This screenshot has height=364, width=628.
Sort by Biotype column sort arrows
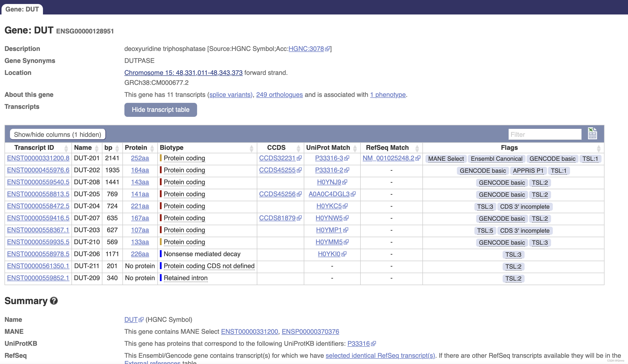tap(252, 148)
